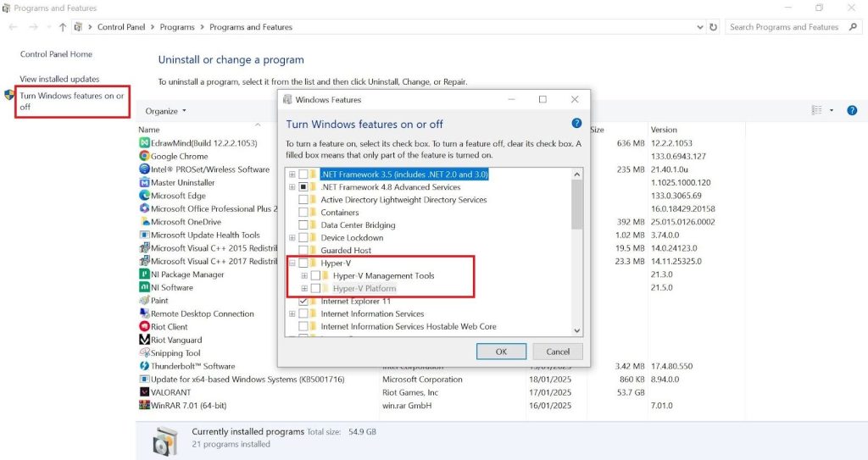Image resolution: width=868 pixels, height=460 pixels.
Task: Open Control Panel Home link
Action: 57,54
